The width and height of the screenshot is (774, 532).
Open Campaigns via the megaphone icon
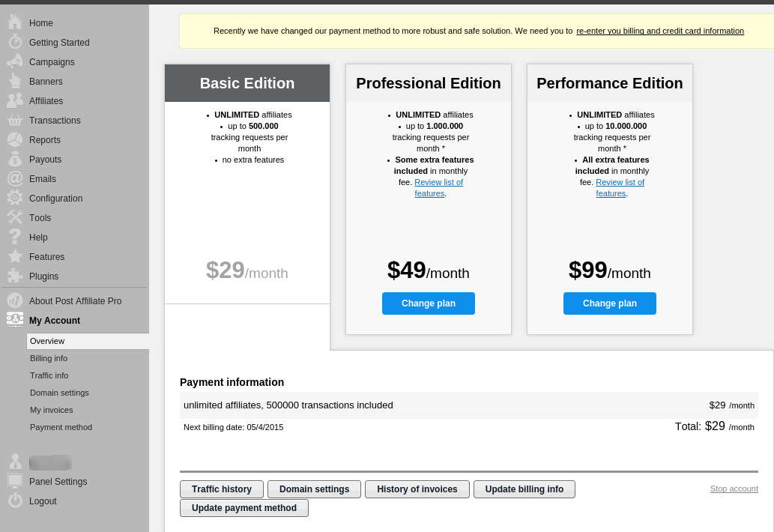coord(14,61)
